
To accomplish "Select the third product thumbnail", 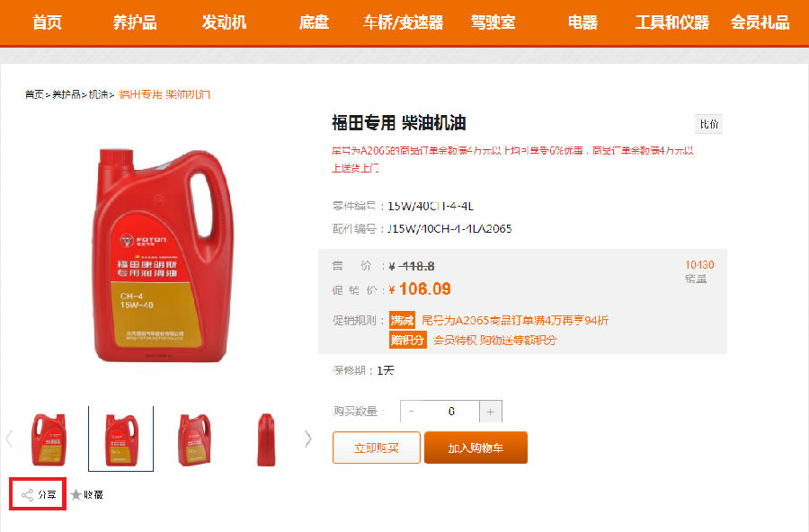I will tap(194, 439).
